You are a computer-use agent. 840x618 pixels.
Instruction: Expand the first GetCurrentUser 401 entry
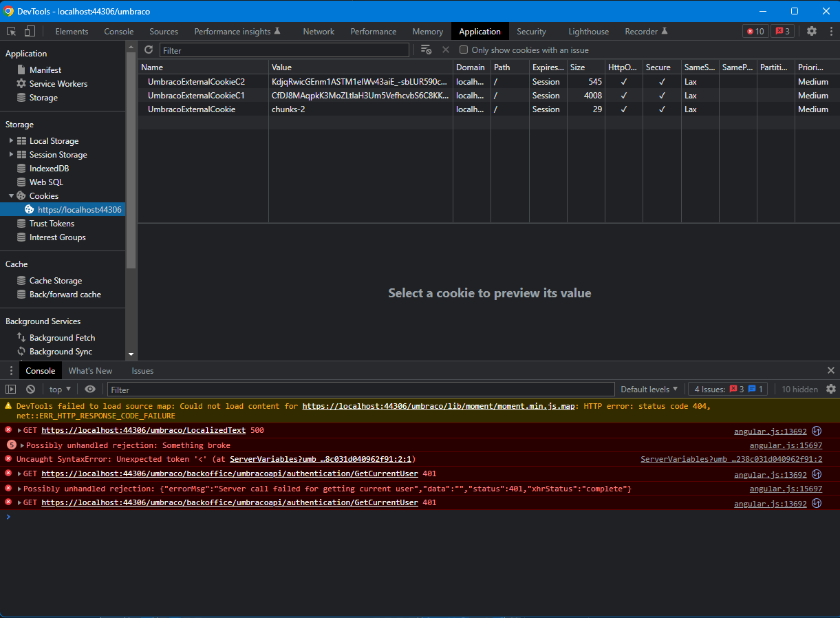click(20, 473)
